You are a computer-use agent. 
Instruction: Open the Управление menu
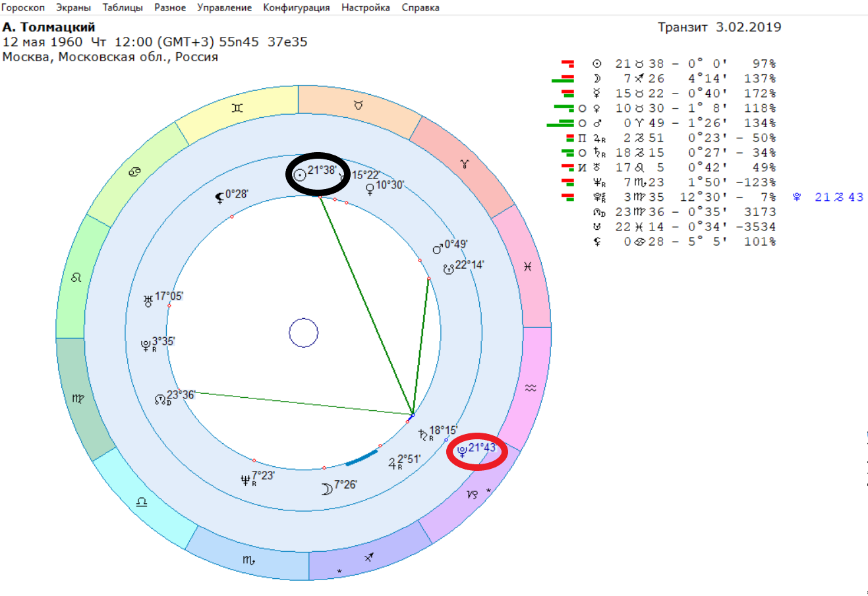coord(225,8)
